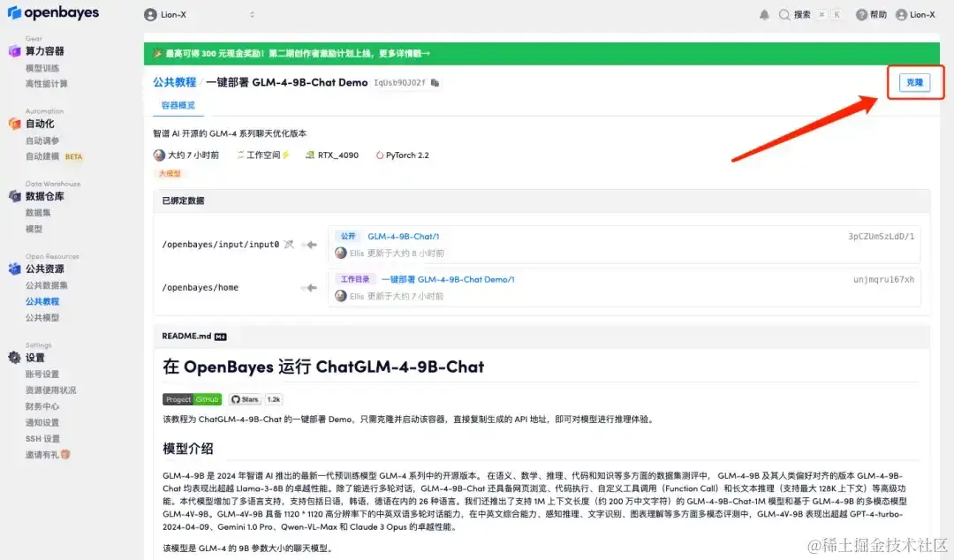Open SSH 设置 in the sidebar
The width and height of the screenshot is (954, 560).
coord(42,438)
